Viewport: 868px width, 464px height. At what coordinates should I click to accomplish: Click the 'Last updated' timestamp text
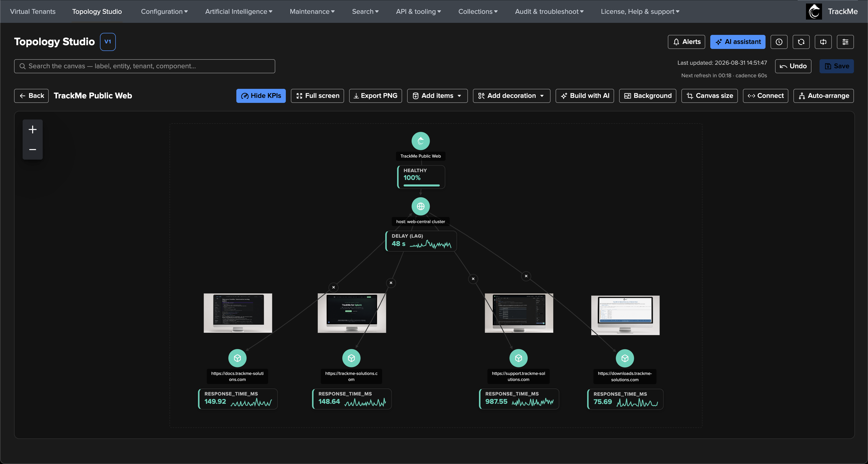tap(722, 63)
